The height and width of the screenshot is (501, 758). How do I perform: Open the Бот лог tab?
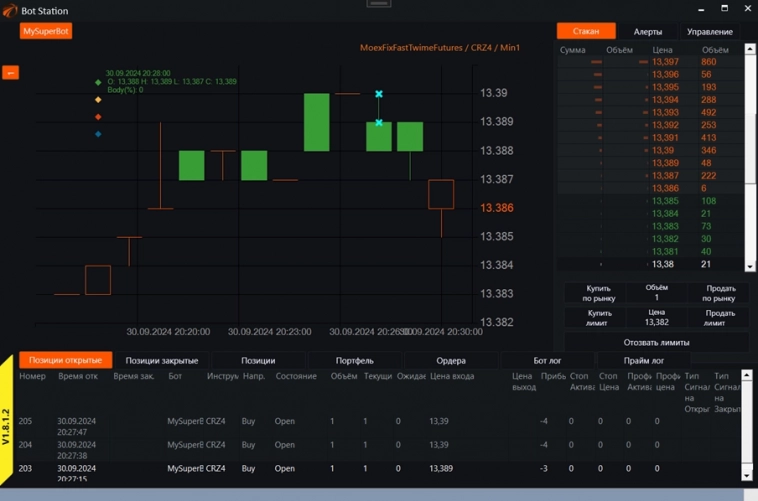point(546,360)
